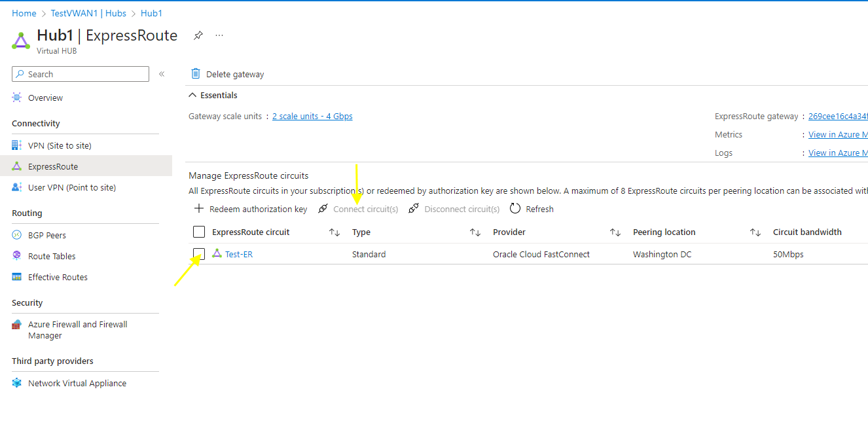Viewport: 868px width, 436px height.
Task: Click the Connect circuit(s) plug icon
Action: point(323,209)
